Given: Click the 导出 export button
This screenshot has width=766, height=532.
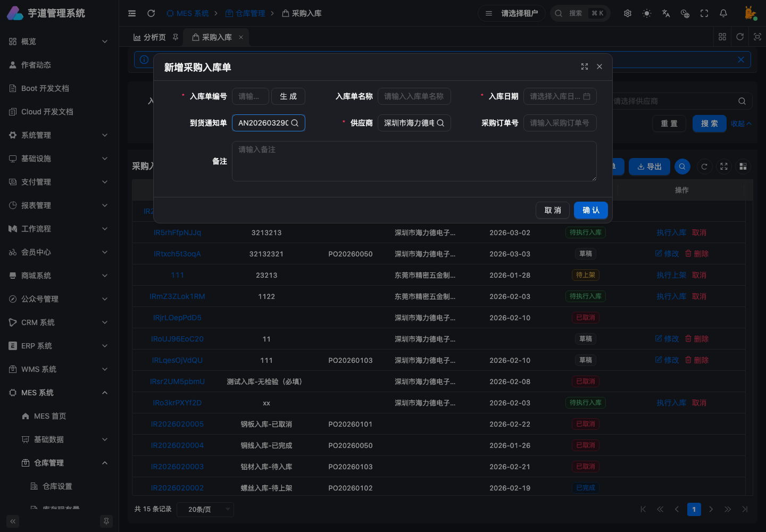Looking at the screenshot, I should [650, 167].
